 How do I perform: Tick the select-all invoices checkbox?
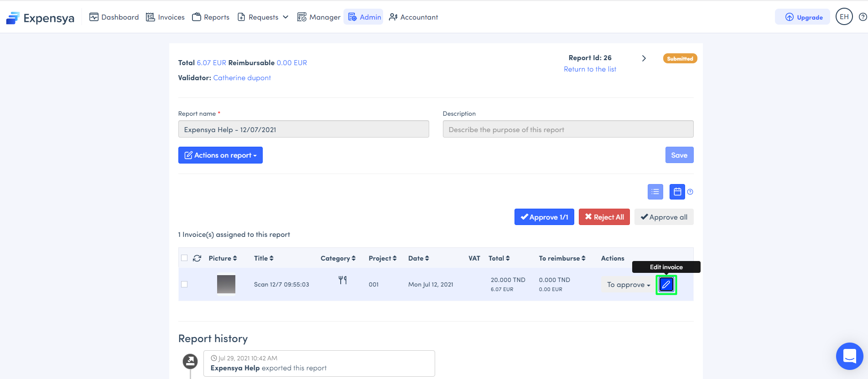click(184, 258)
